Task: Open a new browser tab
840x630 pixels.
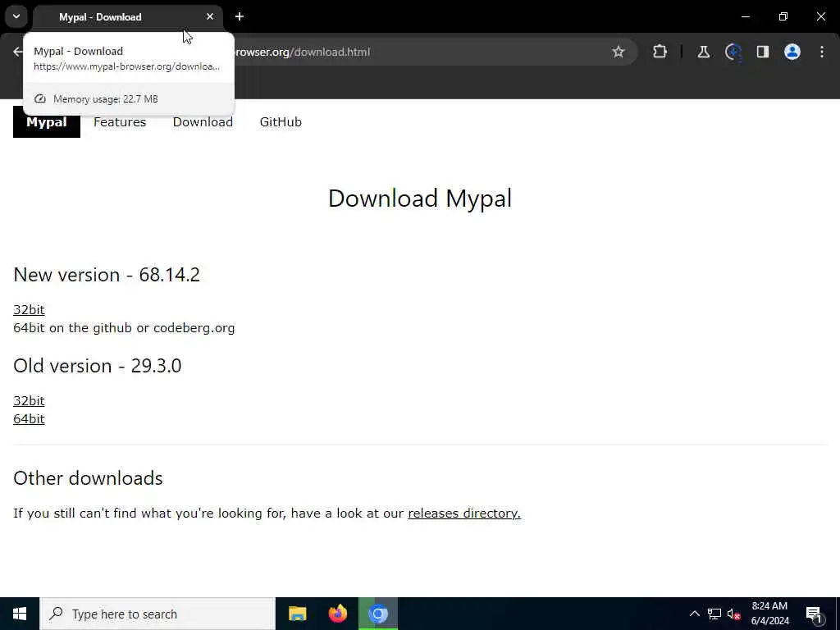Action: point(240,16)
